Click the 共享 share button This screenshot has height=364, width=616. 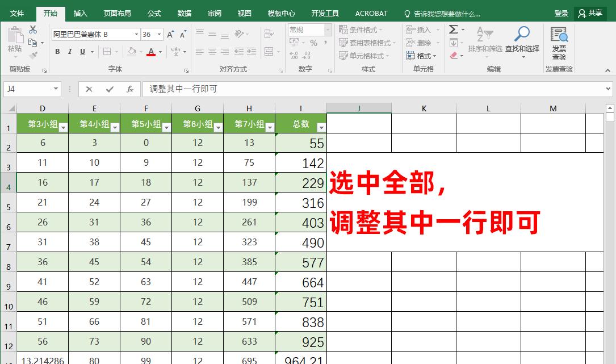point(590,13)
